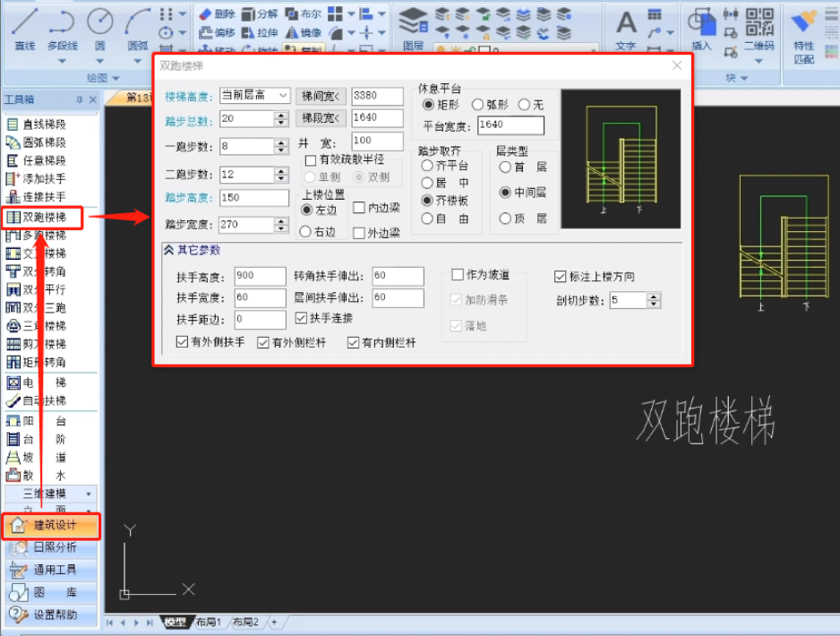Click the 平台宽度 input field
This screenshot has width=840, height=636.
[x=510, y=125]
